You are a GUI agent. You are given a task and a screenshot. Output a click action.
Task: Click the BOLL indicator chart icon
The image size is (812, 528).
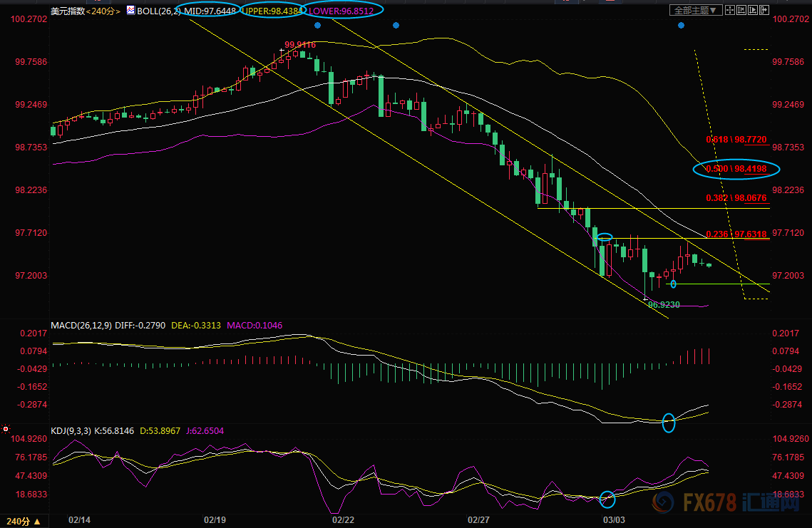(x=130, y=10)
